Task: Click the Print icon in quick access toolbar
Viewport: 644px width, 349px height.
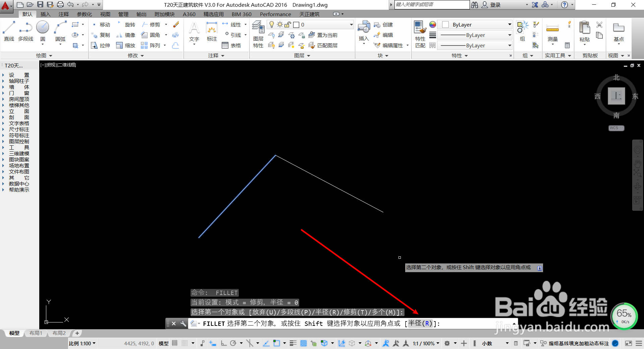Action: pyautogui.click(x=60, y=4)
